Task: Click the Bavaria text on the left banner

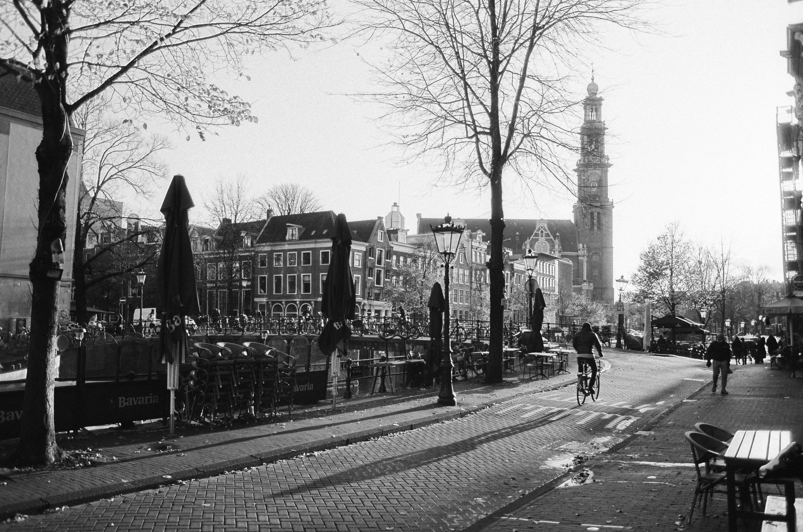Action: [138, 402]
